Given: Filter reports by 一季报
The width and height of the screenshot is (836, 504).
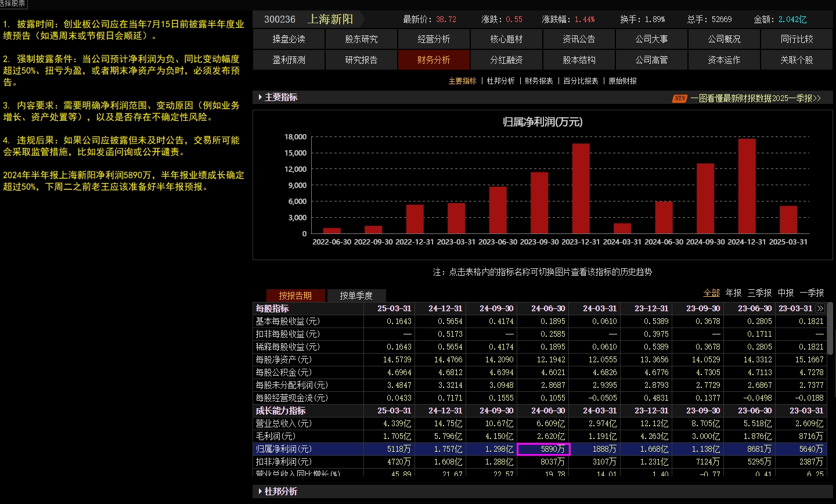Looking at the screenshot, I should point(812,293).
